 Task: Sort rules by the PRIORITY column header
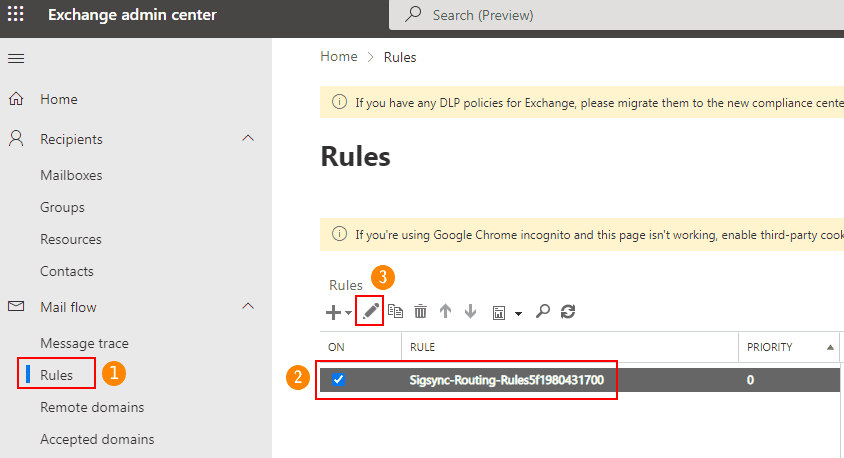click(770, 347)
